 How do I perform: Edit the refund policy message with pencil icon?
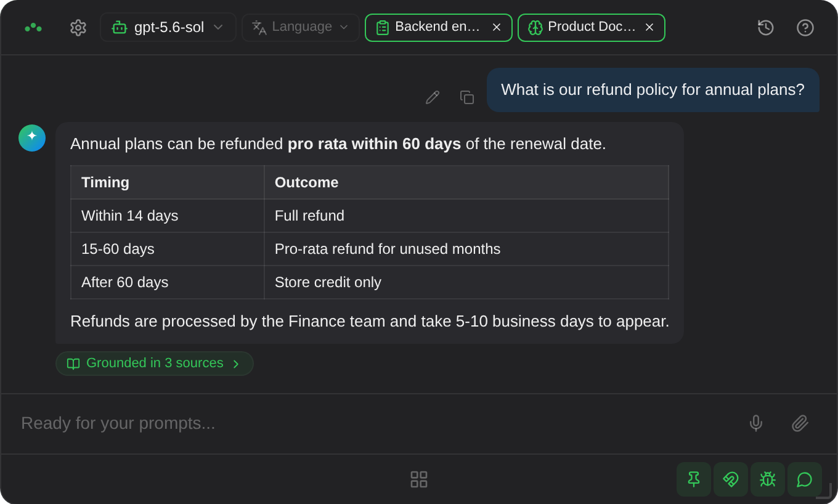click(433, 97)
